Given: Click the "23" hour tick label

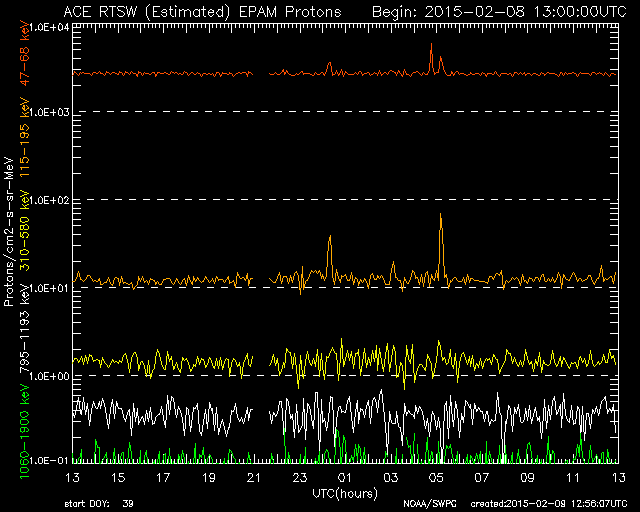Looking at the screenshot, I should pyautogui.click(x=300, y=477).
